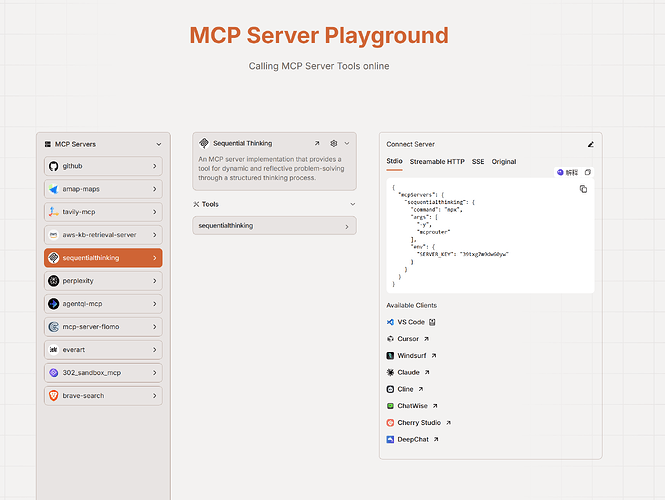This screenshot has height=500, width=665.
Task: Collapse the Sequential Thinking card chevron
Action: click(x=347, y=143)
